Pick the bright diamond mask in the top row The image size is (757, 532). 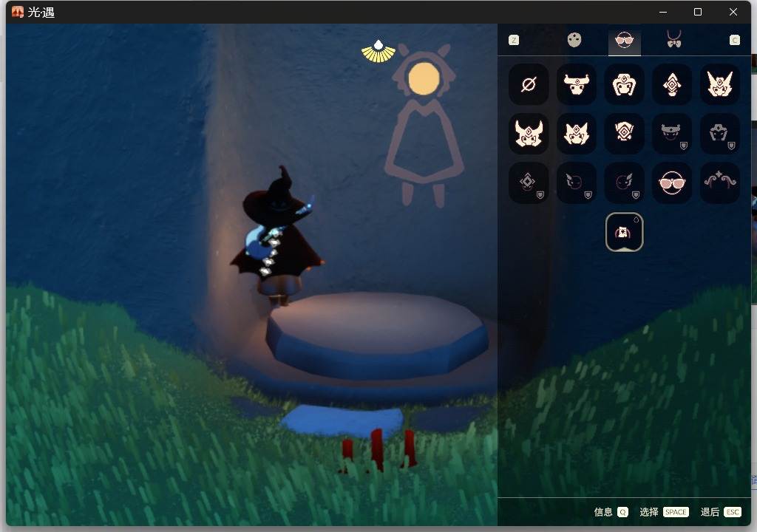pyautogui.click(x=672, y=84)
